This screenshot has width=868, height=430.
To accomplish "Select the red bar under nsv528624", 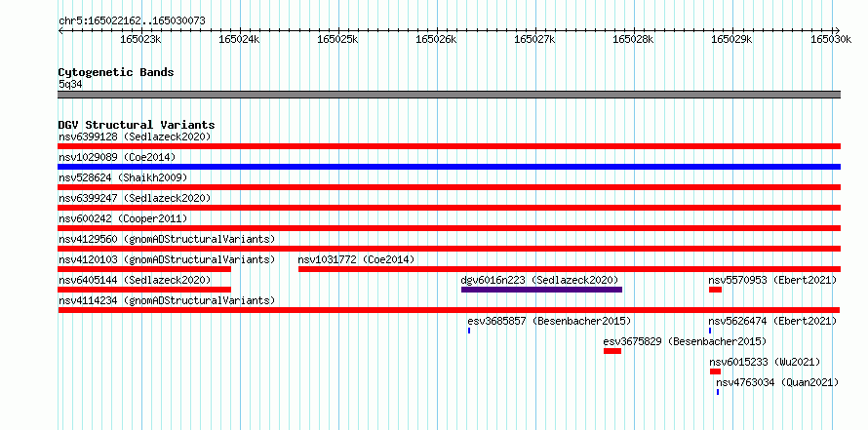I will (x=449, y=187).
